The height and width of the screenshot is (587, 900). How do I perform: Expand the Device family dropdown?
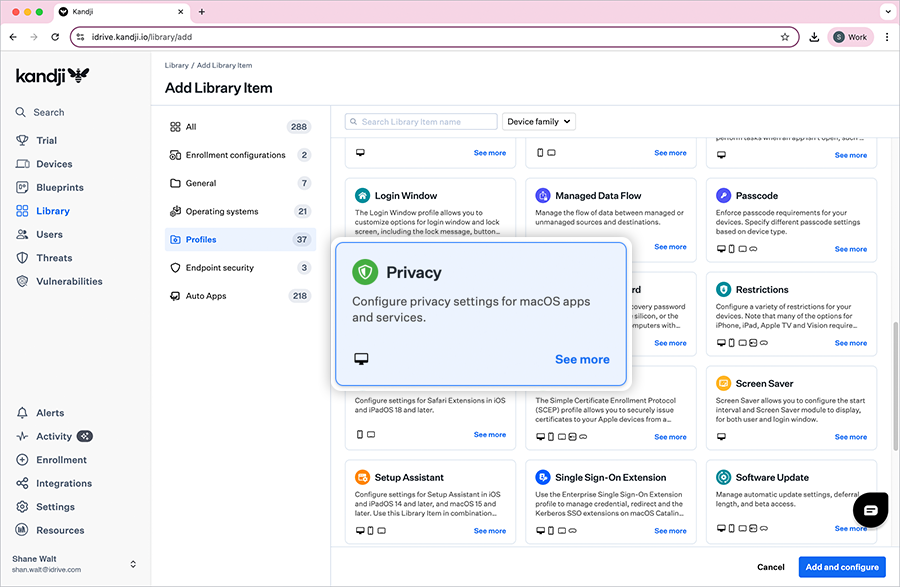point(539,122)
